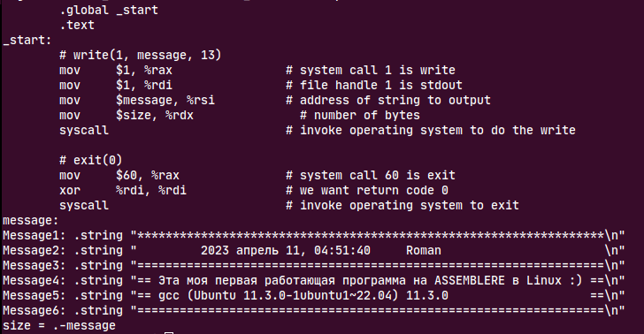Click the '.text' section directive

point(77,25)
